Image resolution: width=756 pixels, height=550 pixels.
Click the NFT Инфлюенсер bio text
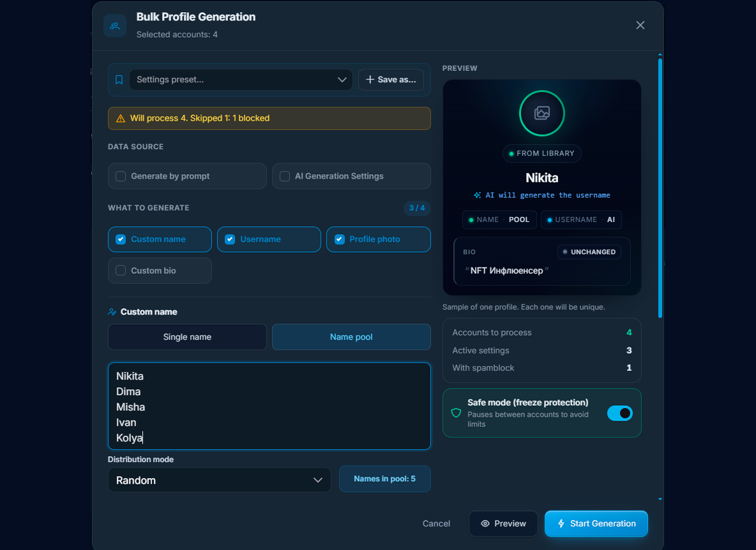pyautogui.click(x=506, y=271)
